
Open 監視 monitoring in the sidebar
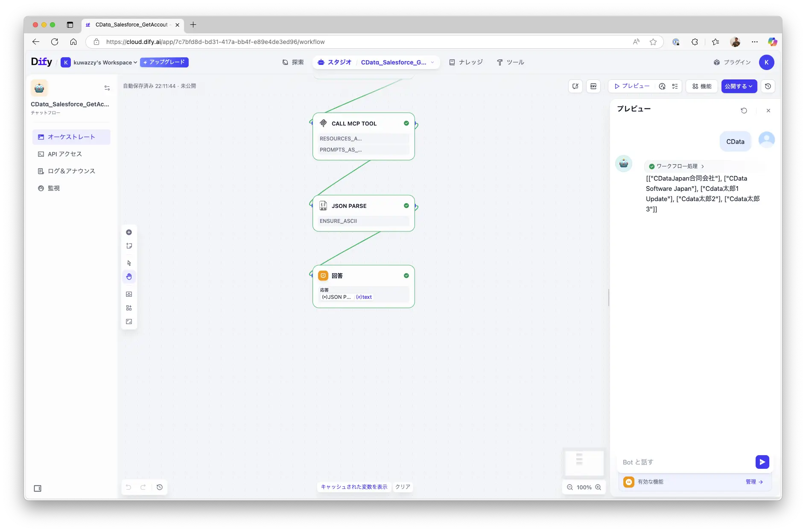pyautogui.click(x=71, y=188)
